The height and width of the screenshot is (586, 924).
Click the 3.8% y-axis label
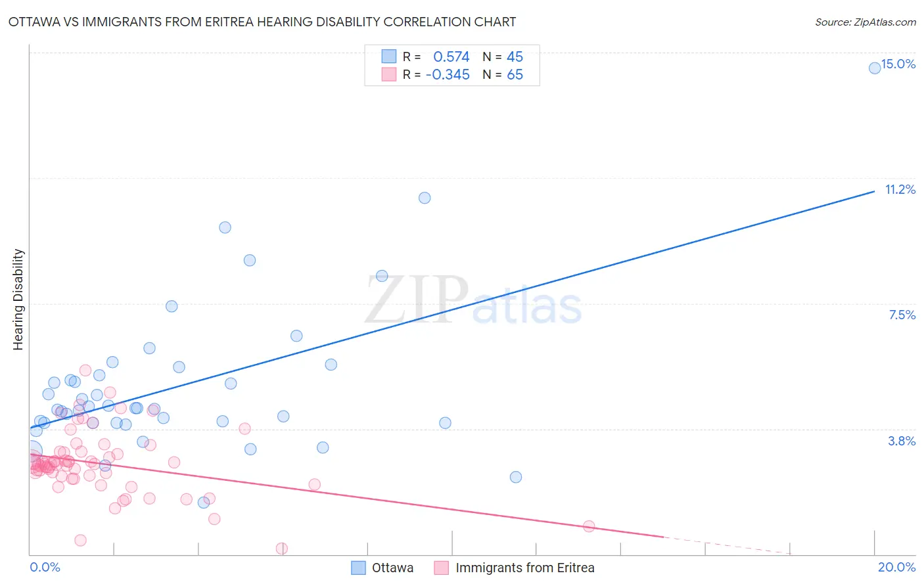coord(902,441)
